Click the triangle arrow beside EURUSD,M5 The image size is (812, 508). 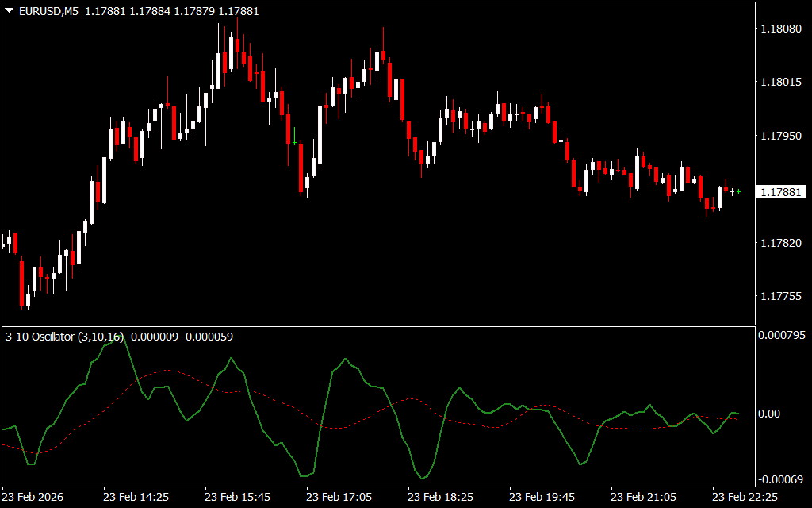coord(9,11)
